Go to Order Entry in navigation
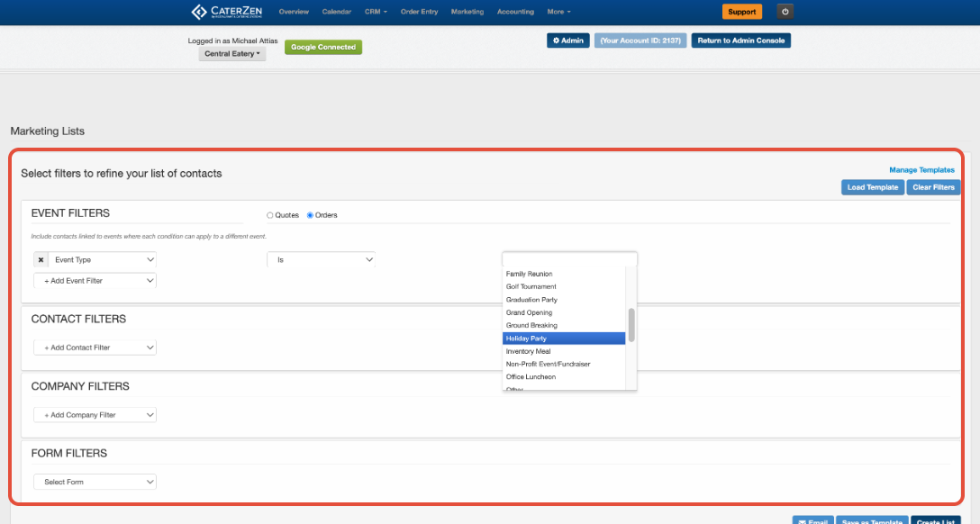Screen dimensions: 980x524 pyautogui.click(x=420, y=12)
